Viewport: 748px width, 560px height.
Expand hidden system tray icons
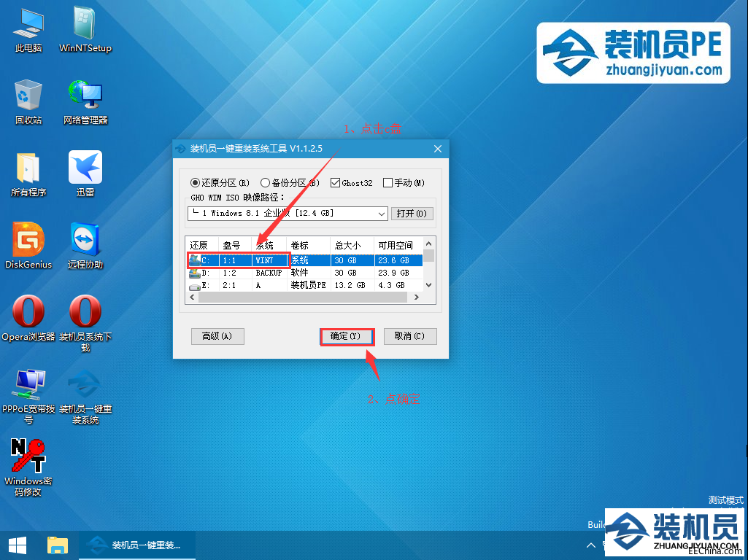[x=591, y=545]
